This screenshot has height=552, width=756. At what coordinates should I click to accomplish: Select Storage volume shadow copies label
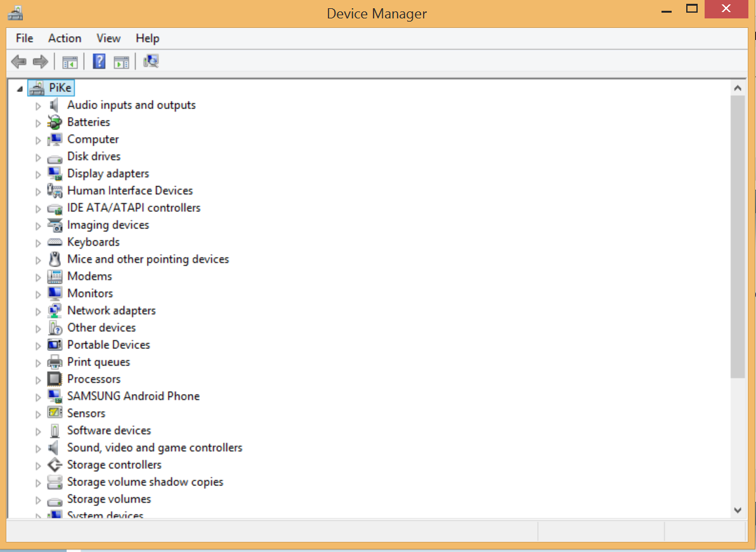145,482
